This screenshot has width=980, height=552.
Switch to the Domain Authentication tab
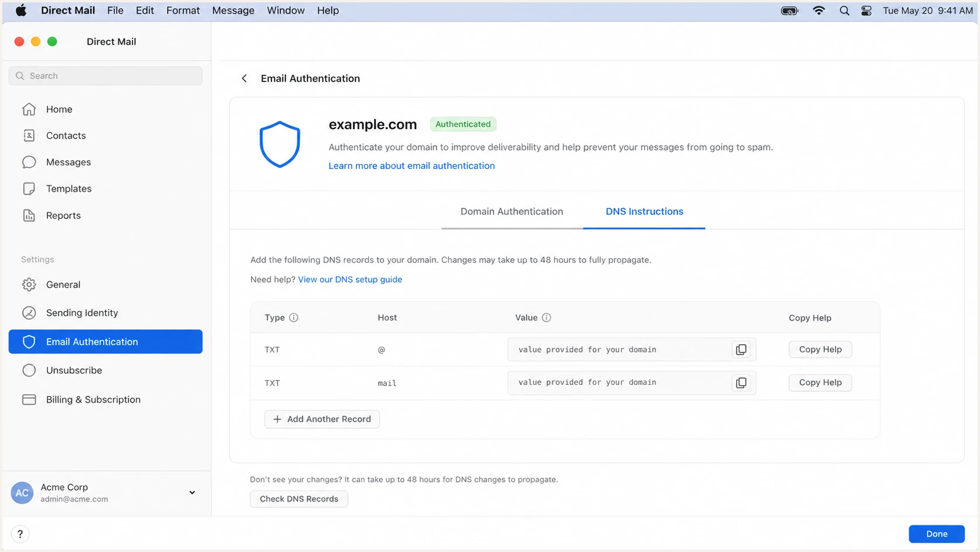pos(512,211)
